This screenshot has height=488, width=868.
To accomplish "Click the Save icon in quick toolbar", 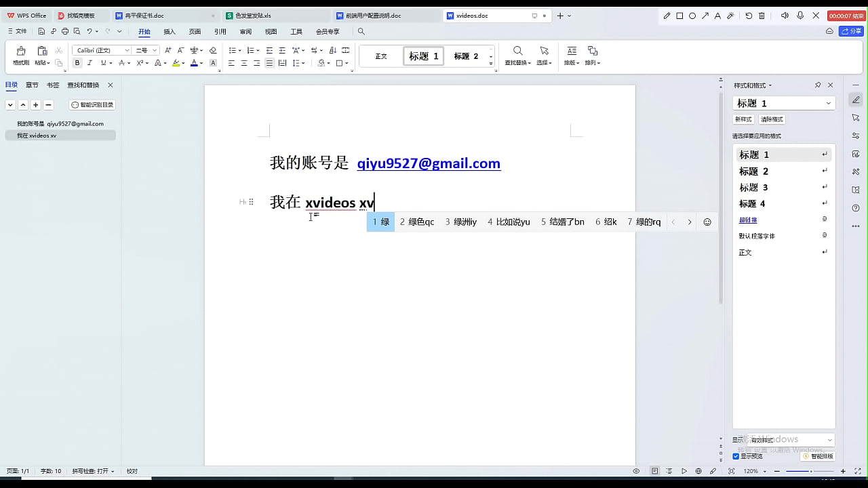I will point(41,31).
